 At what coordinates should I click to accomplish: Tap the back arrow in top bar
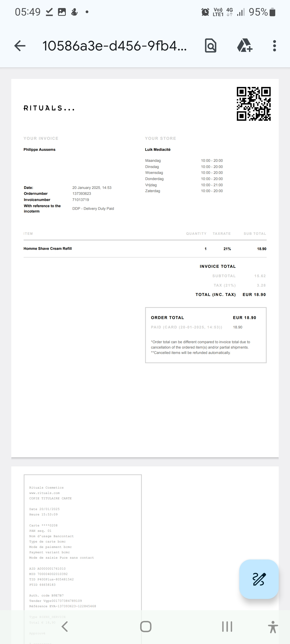[x=20, y=46]
